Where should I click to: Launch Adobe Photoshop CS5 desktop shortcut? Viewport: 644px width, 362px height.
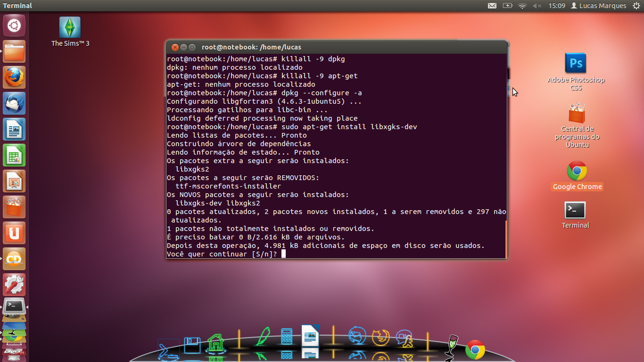tap(576, 64)
